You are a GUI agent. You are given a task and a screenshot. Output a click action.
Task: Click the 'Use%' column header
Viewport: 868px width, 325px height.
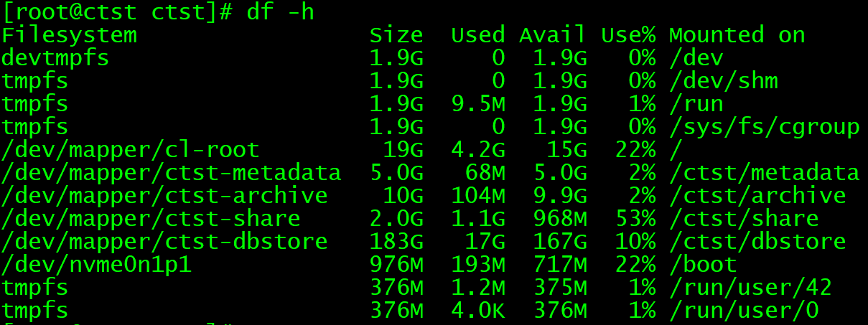point(629,35)
